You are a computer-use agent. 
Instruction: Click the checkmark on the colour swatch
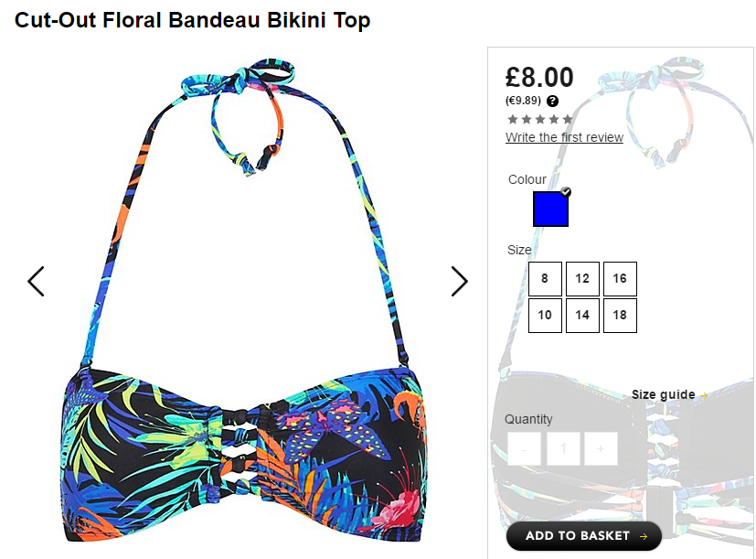point(566,191)
